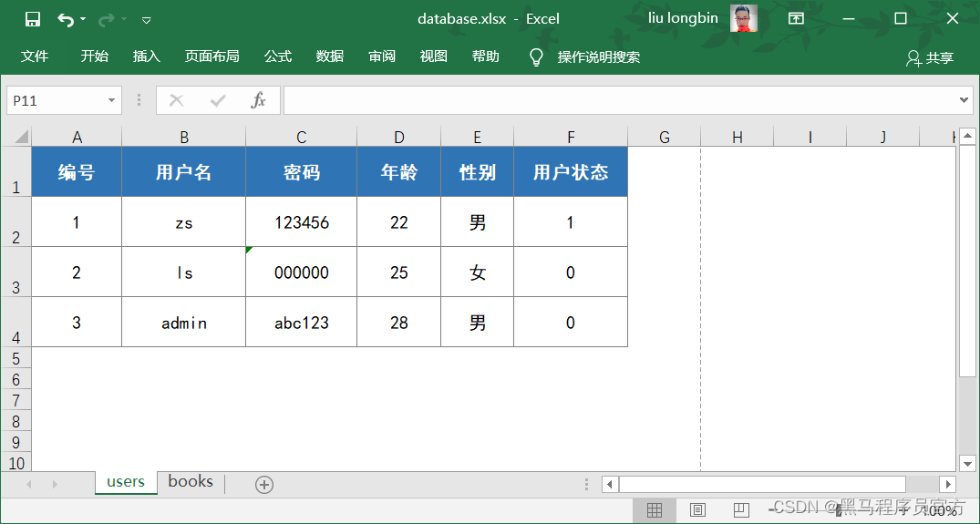
Task: Switch to Page Layout view icon
Action: pyautogui.click(x=698, y=510)
